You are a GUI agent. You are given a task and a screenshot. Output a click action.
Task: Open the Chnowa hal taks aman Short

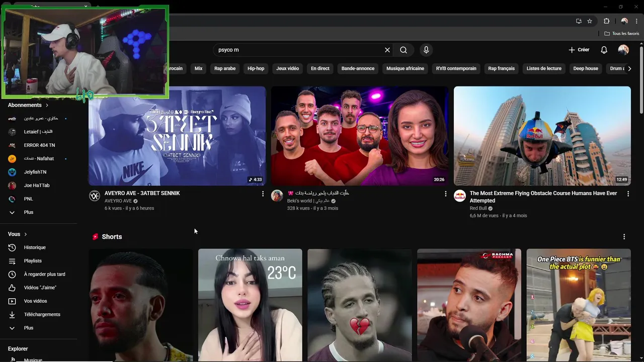(x=250, y=305)
